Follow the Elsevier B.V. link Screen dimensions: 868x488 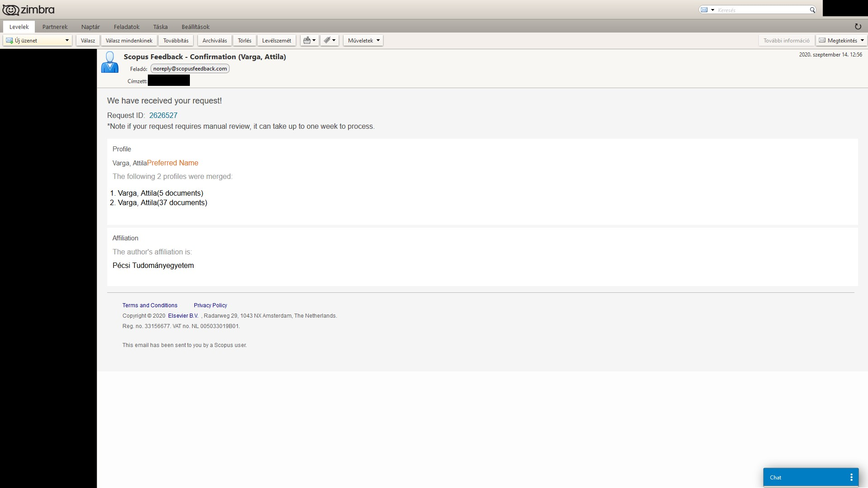tap(183, 316)
